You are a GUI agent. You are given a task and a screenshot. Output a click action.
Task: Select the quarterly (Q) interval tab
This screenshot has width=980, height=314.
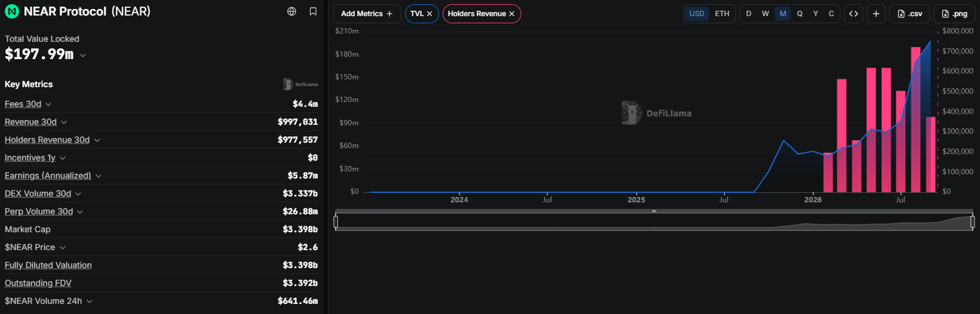tap(800, 14)
